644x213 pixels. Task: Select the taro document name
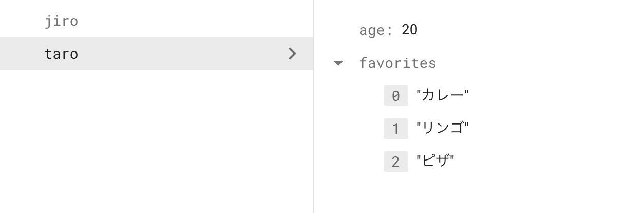click(x=61, y=54)
